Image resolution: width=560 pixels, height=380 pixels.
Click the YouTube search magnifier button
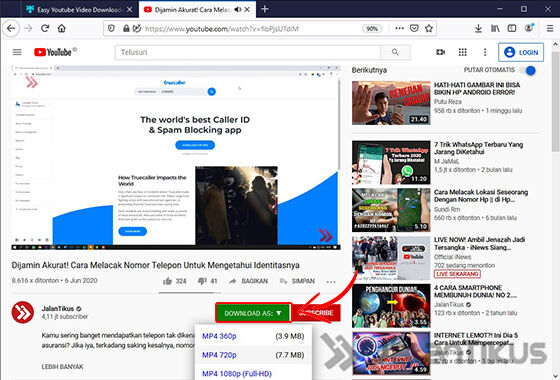pyautogui.click(x=395, y=52)
